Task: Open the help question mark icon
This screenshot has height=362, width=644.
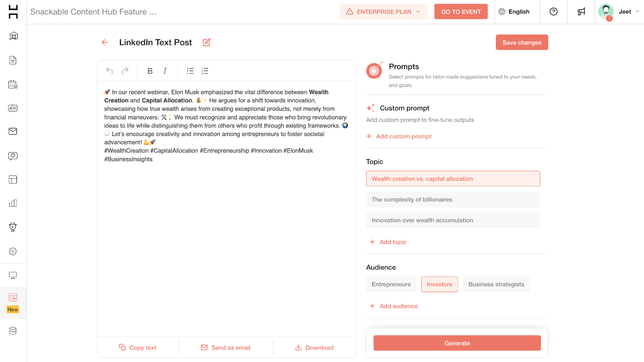Action: [554, 12]
